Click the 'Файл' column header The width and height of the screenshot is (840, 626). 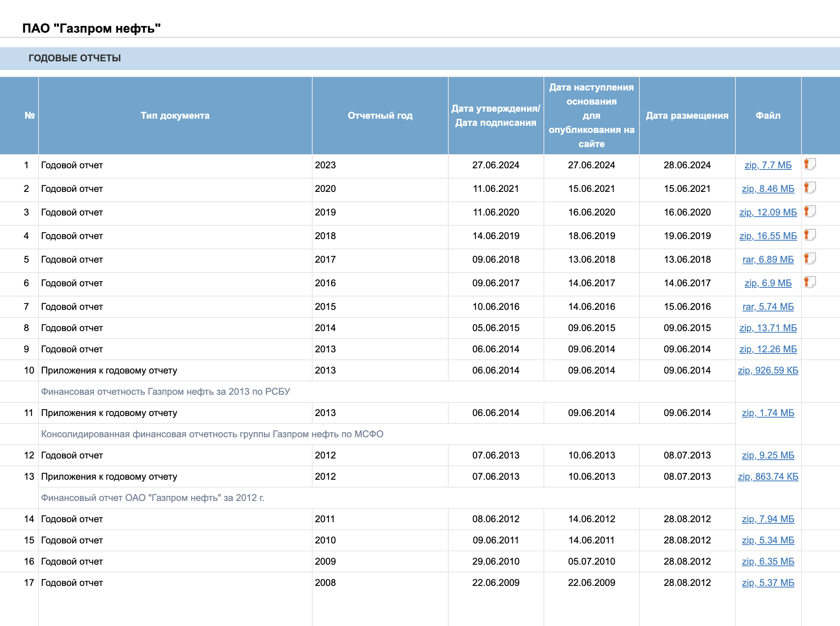click(x=768, y=116)
